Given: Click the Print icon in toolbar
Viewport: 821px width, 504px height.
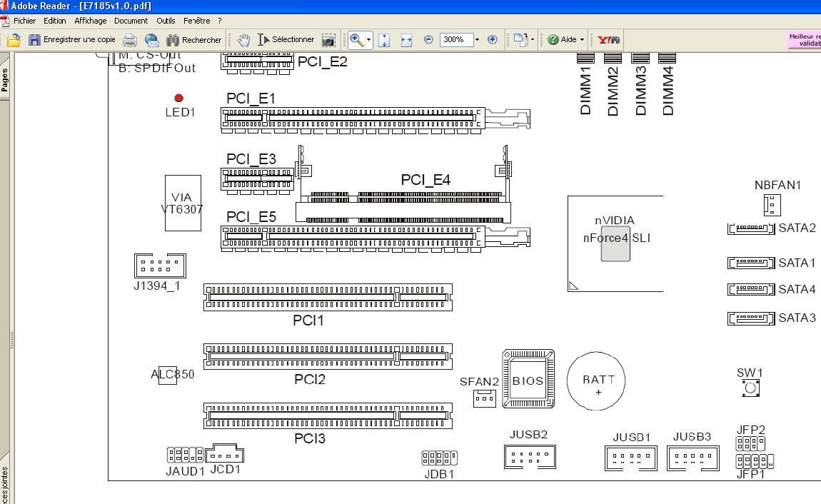Looking at the screenshot, I should [x=130, y=40].
